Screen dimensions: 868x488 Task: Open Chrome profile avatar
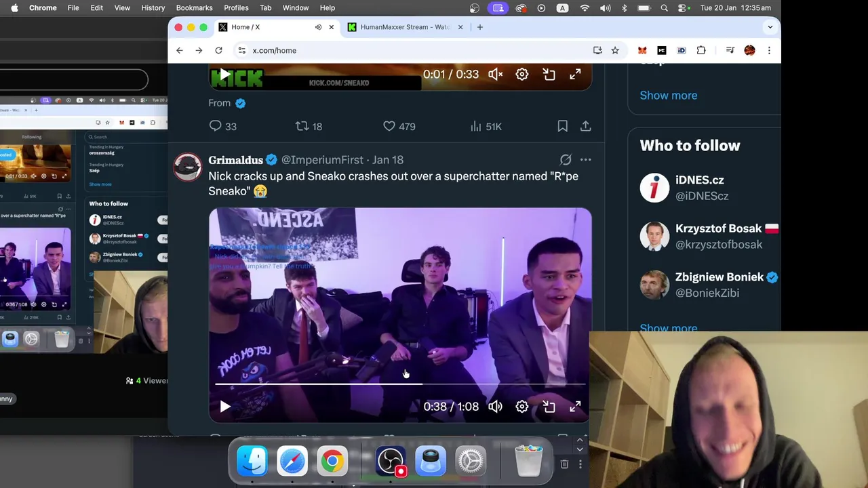749,50
